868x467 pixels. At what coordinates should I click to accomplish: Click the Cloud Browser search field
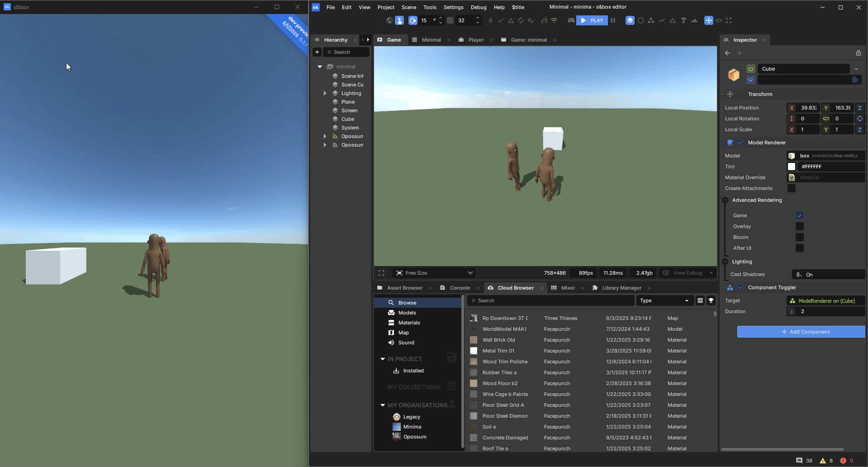[x=550, y=300]
